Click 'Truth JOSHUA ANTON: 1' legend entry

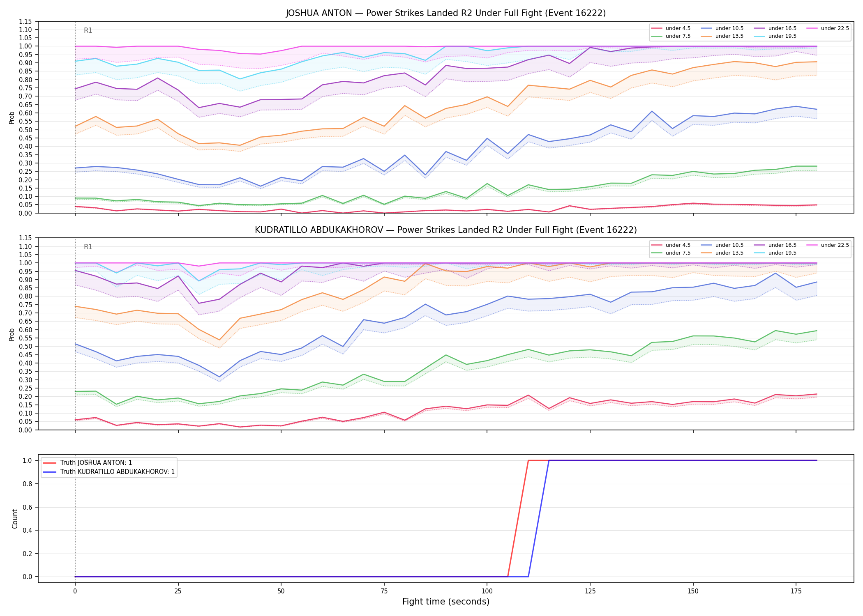(88, 463)
